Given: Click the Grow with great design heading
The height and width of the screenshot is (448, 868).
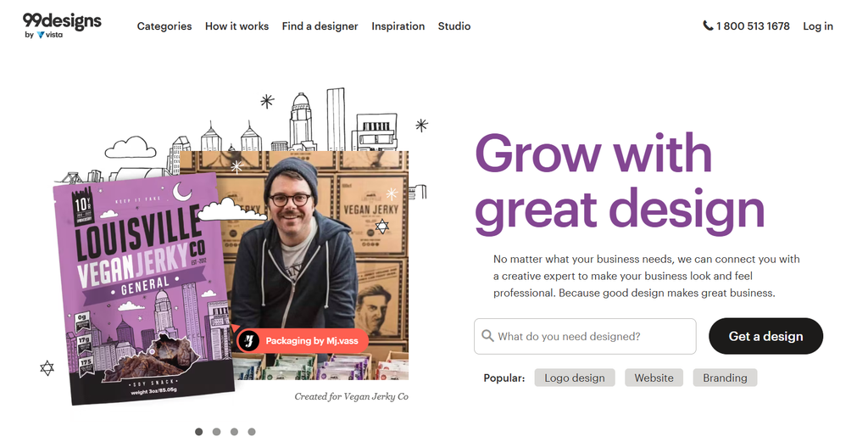Looking at the screenshot, I should [x=620, y=183].
